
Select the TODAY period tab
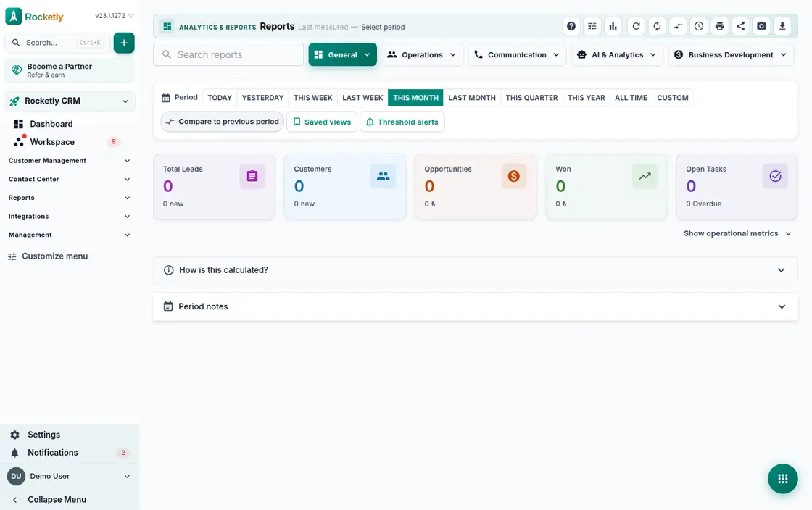220,98
